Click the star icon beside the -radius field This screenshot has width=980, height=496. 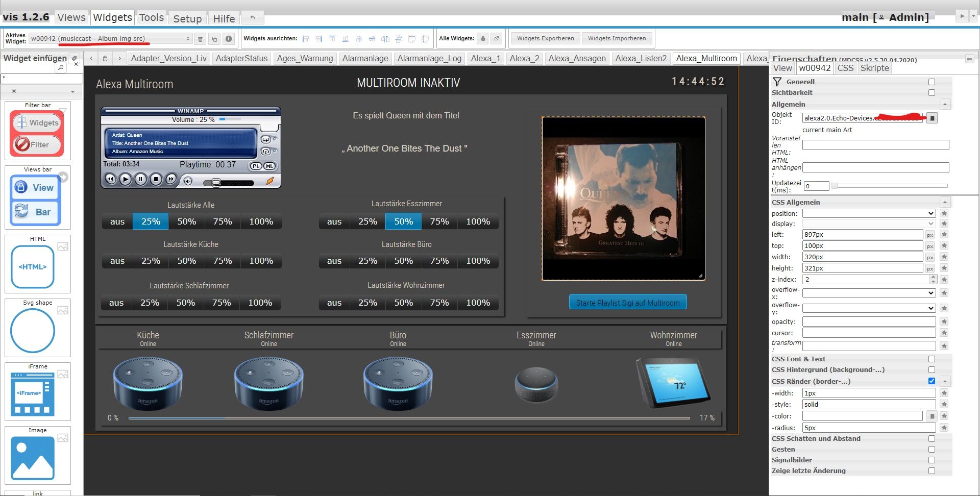pyautogui.click(x=944, y=428)
